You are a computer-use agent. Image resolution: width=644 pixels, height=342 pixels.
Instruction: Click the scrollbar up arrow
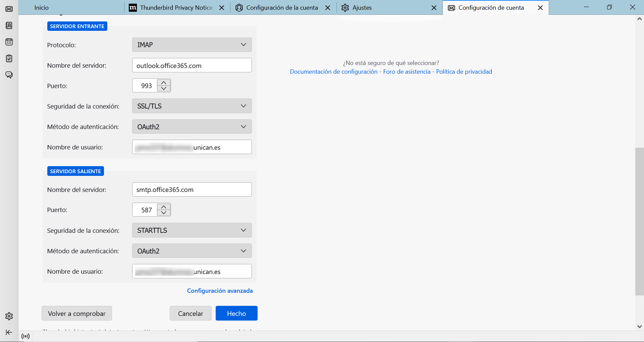tap(639, 19)
